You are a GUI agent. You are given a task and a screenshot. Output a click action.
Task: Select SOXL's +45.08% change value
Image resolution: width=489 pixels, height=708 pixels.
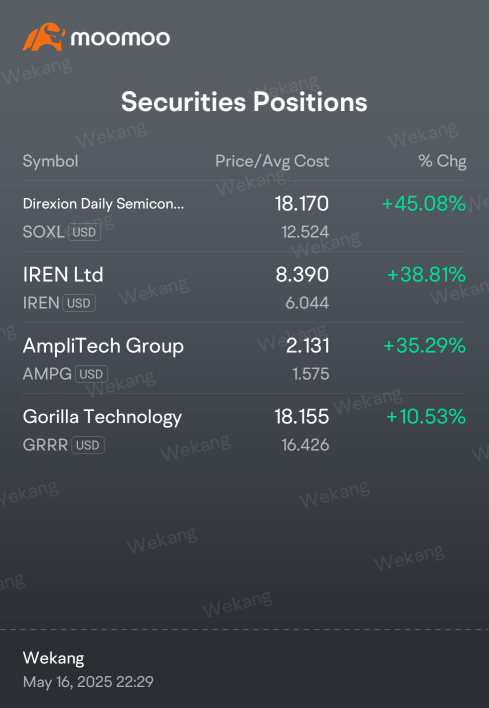[424, 204]
